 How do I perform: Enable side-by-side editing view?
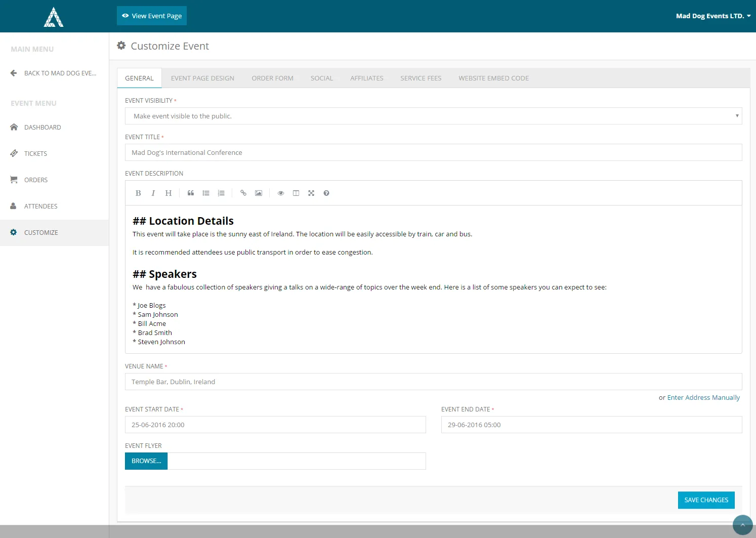pyautogui.click(x=296, y=193)
